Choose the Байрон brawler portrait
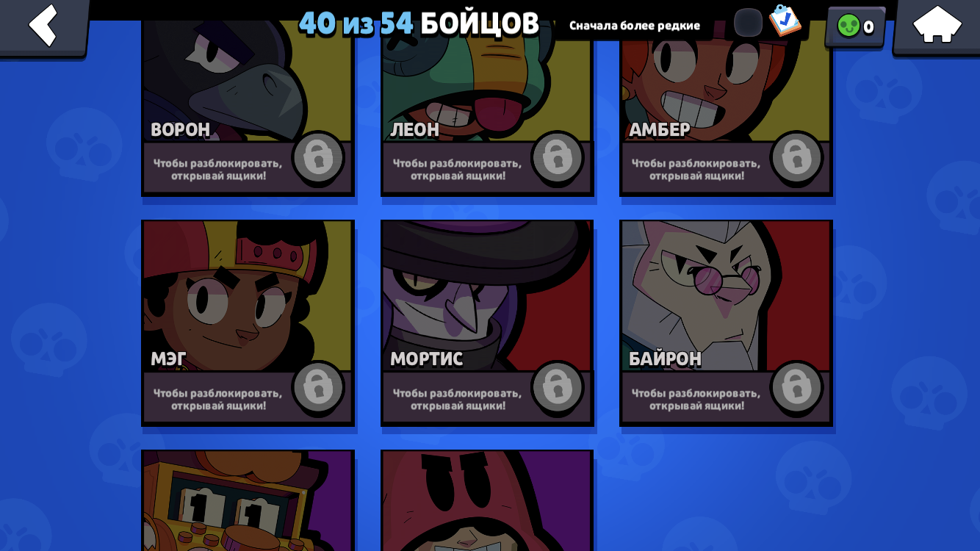The width and height of the screenshot is (980, 551). coord(726,296)
